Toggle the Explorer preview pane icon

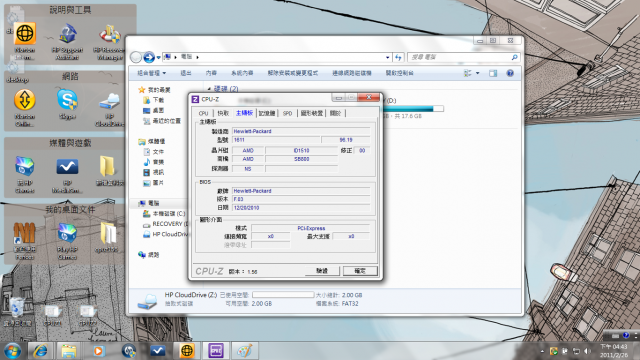coord(493,73)
